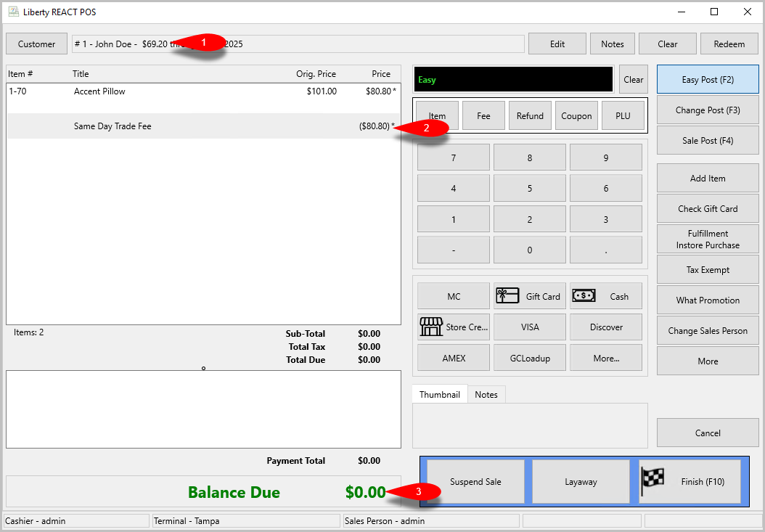The image size is (765, 532).
Task: Select the Item entry type button
Action: (437, 115)
